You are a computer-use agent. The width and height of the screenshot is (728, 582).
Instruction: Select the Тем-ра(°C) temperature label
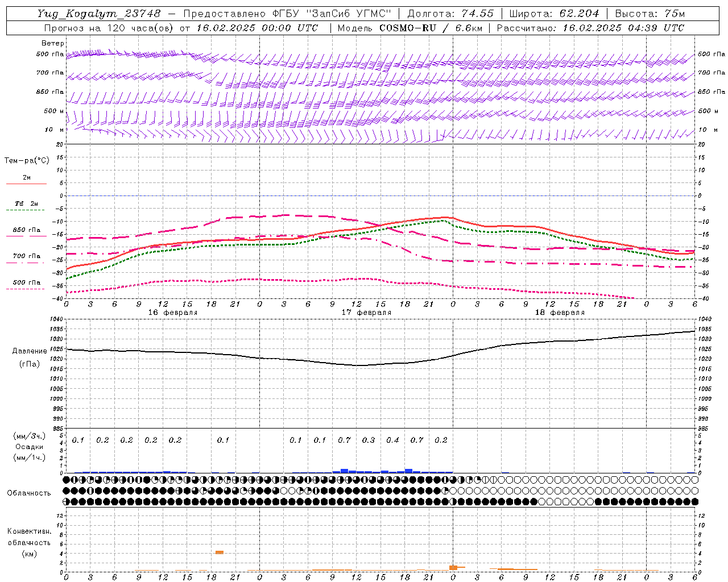pyautogui.click(x=27, y=161)
